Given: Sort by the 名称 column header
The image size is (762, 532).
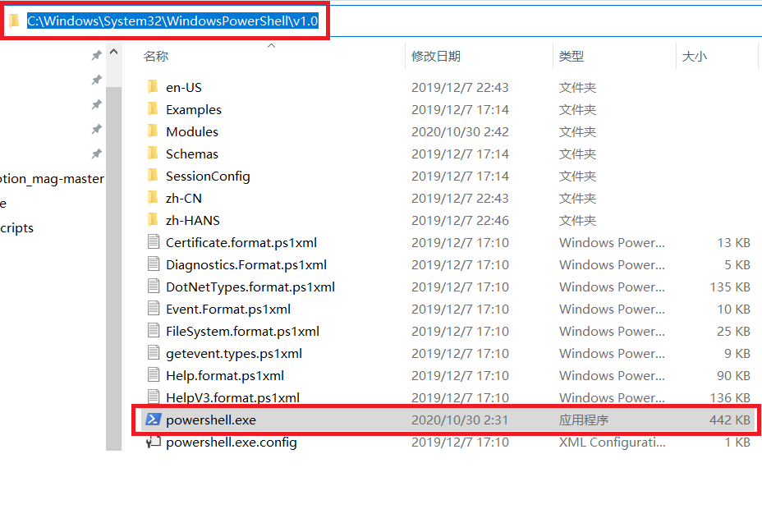Looking at the screenshot, I should (x=156, y=57).
